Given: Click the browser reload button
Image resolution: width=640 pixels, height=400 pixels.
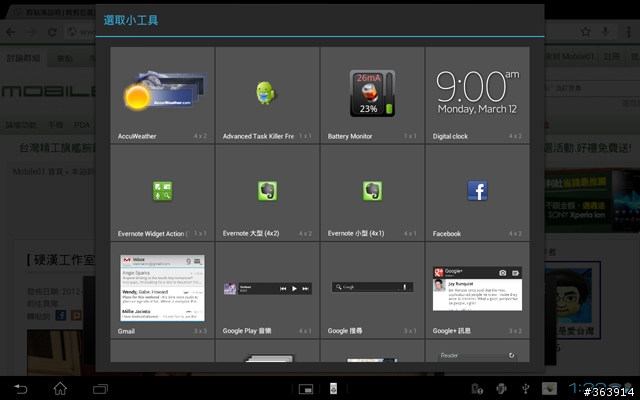Looking at the screenshot, I should [52, 32].
